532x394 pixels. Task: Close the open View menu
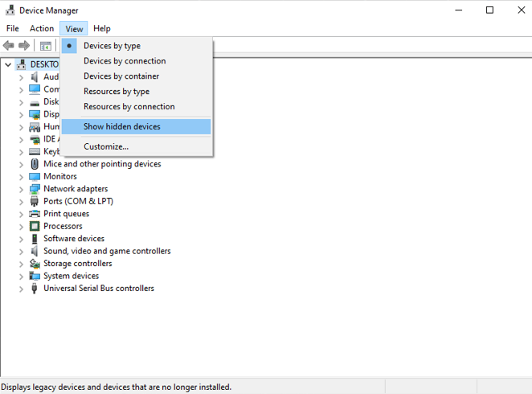[74, 28]
